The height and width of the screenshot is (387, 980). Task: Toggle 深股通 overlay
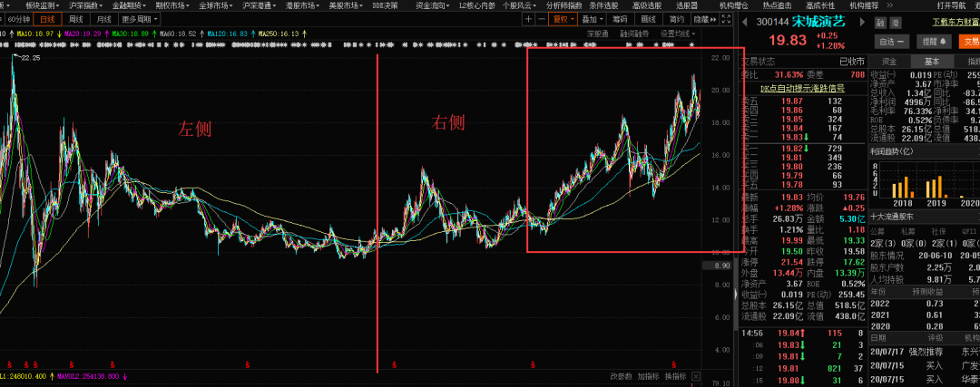point(597,34)
